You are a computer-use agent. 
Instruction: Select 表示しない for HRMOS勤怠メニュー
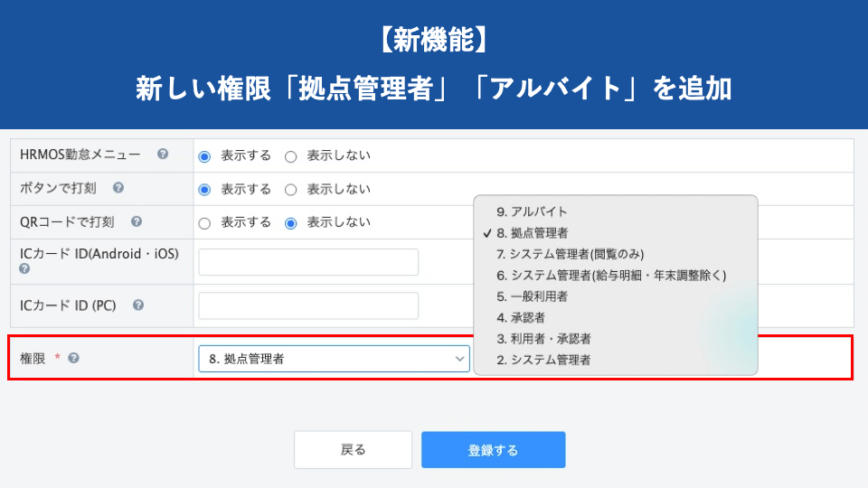[290, 156]
